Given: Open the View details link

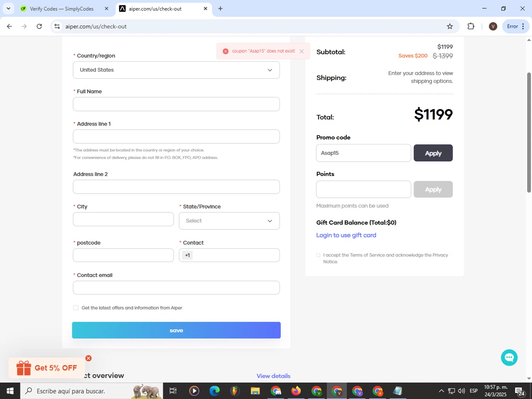Looking at the screenshot, I should (273, 376).
